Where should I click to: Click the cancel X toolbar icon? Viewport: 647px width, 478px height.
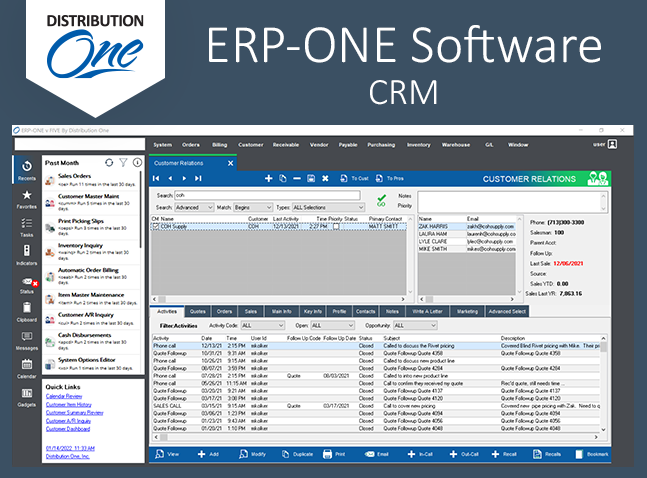tap(325, 178)
